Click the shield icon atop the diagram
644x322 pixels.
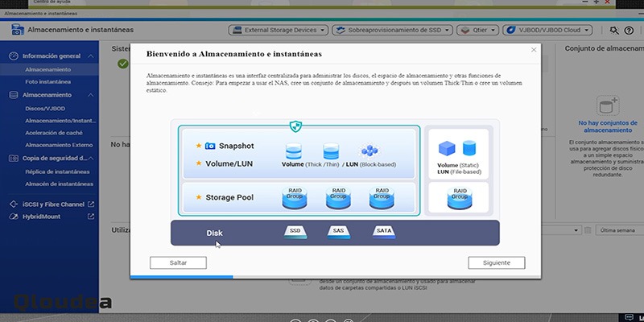(295, 126)
